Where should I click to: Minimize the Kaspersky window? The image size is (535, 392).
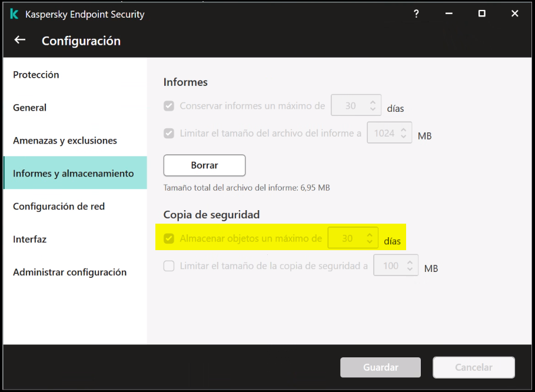pyautogui.click(x=449, y=14)
